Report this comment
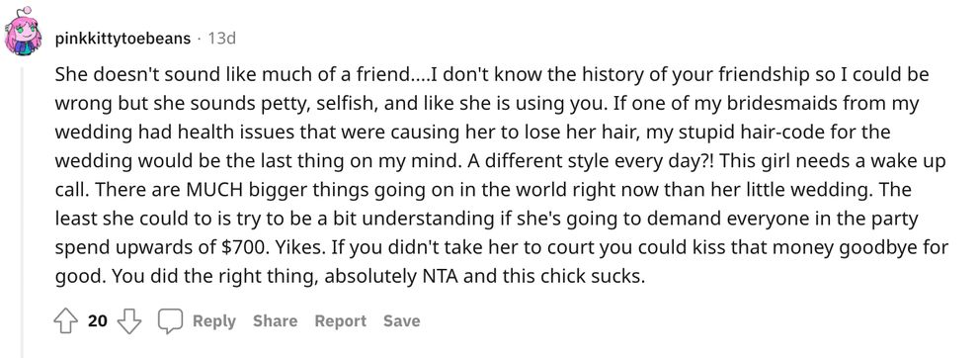The height and width of the screenshot is (358, 980). click(x=341, y=321)
